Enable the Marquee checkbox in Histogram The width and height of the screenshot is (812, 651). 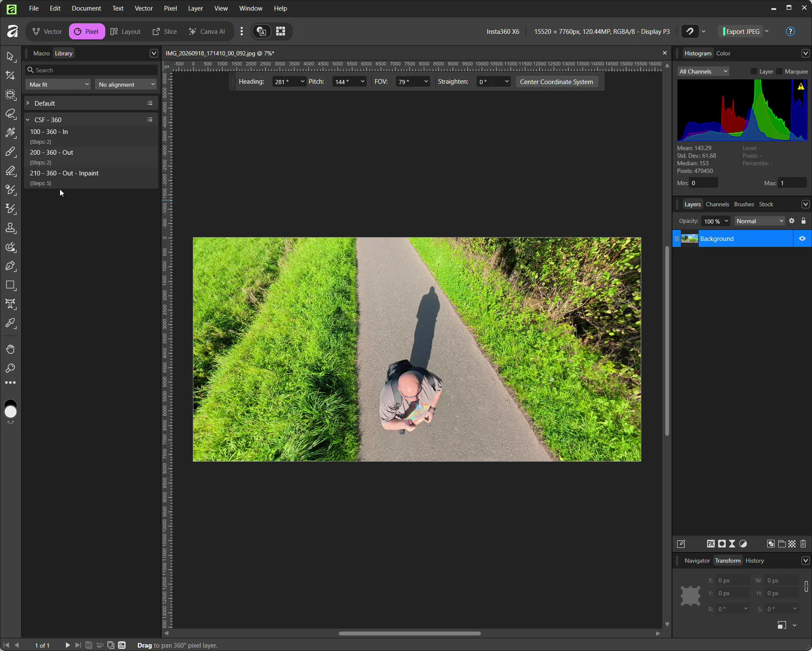(779, 71)
